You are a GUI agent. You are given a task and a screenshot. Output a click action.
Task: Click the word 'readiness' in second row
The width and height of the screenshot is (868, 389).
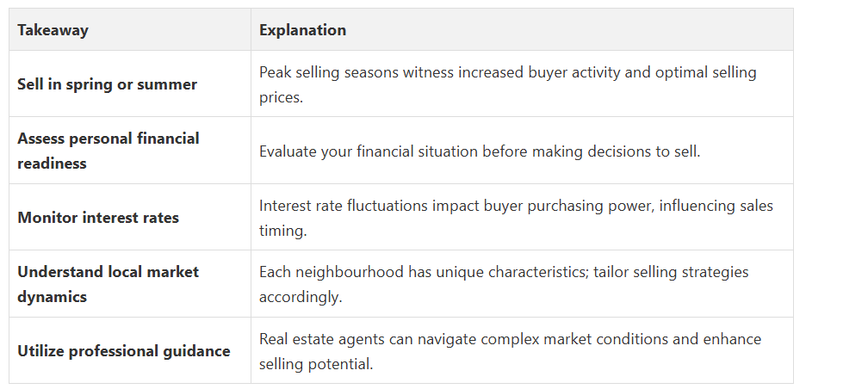tap(52, 164)
